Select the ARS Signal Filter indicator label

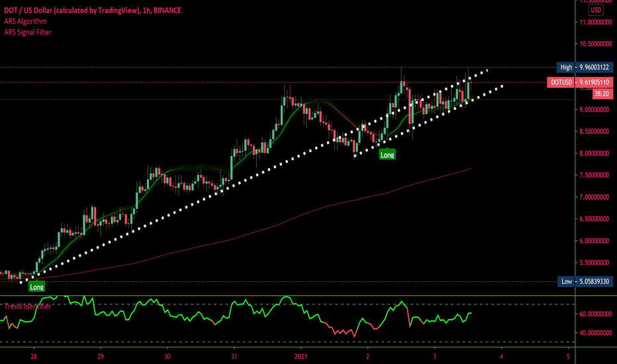[x=28, y=32]
